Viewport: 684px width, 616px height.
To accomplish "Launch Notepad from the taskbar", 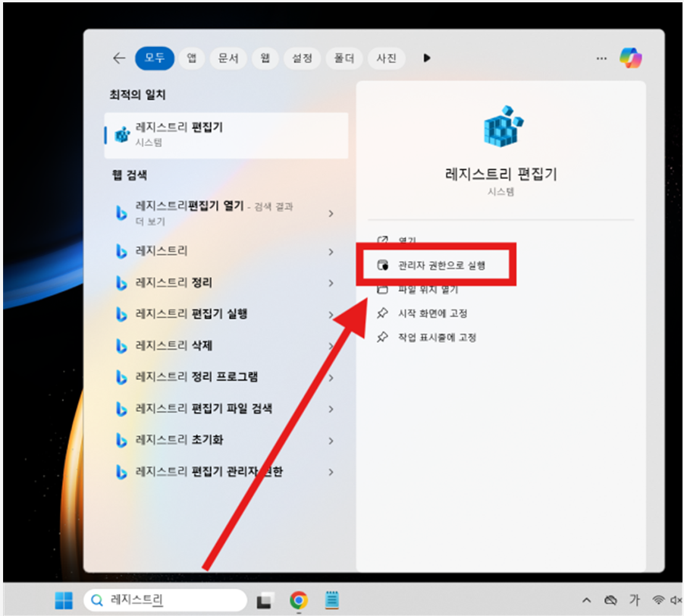I will [331, 599].
